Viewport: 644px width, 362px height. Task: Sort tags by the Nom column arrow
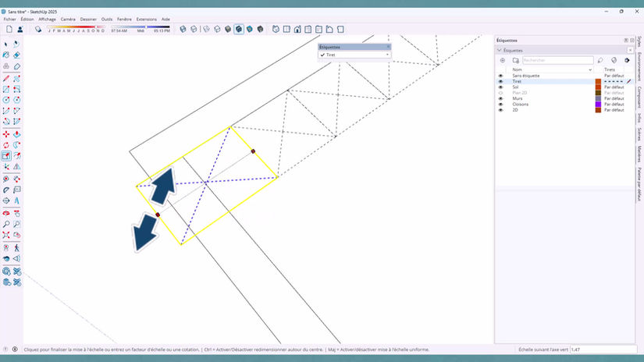tap(590, 69)
